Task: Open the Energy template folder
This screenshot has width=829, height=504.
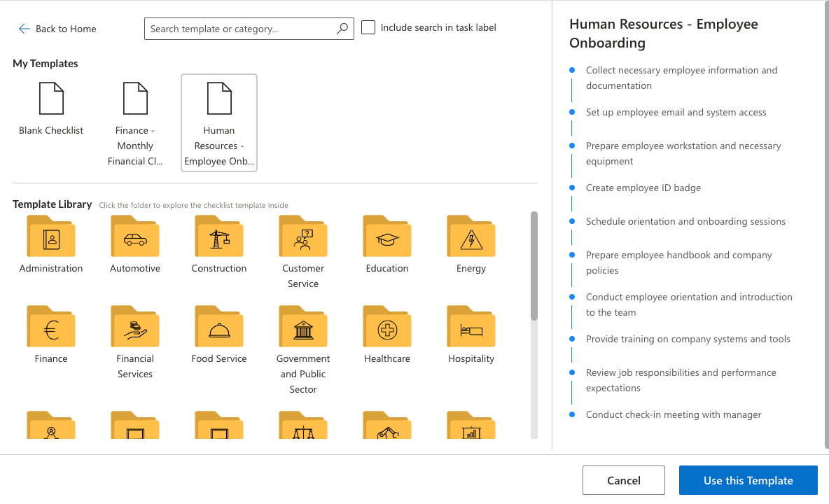Action: tap(471, 238)
